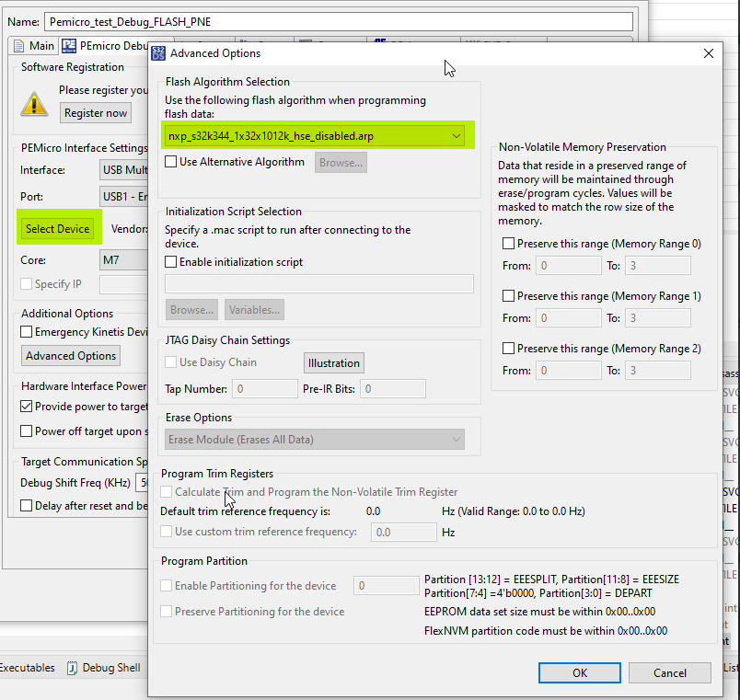Click the PEmicro logo in Advanced Options title bar

click(158, 53)
